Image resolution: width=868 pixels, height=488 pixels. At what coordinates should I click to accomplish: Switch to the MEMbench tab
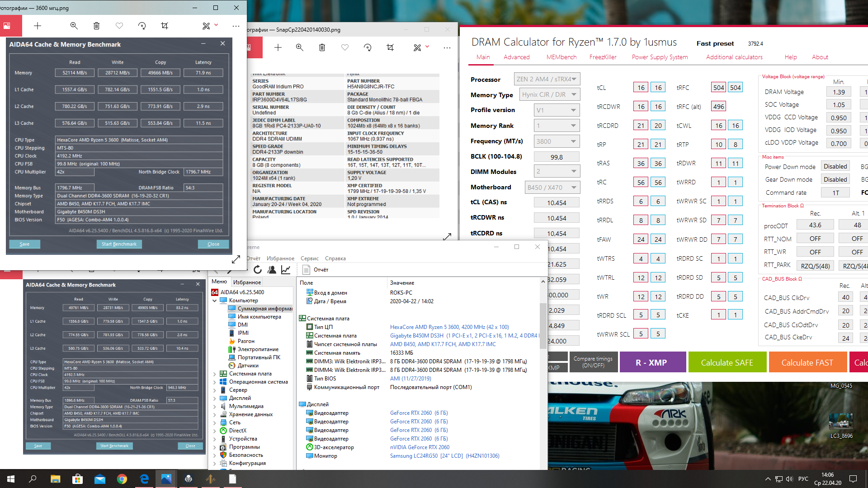[x=561, y=57]
